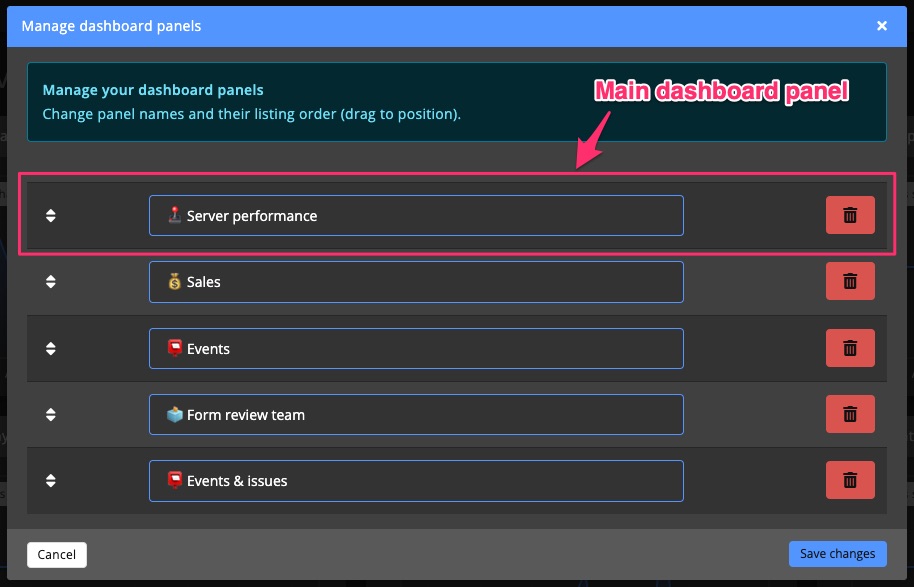Click the Save changes button
The image size is (914, 587).
(x=837, y=553)
